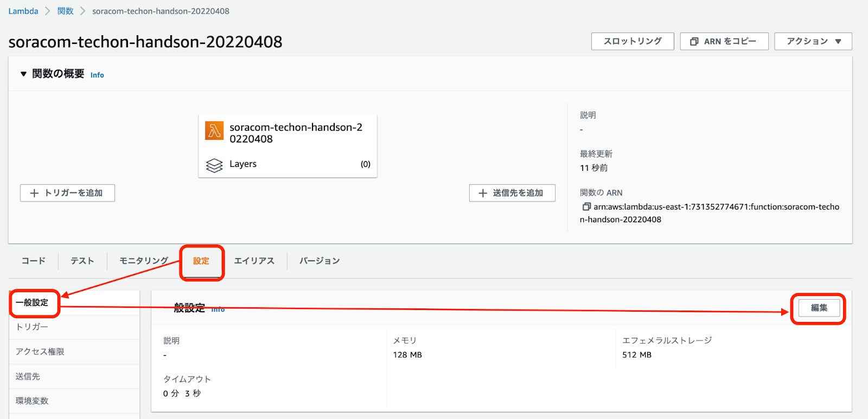Click the タイムアウト label

coord(187,379)
